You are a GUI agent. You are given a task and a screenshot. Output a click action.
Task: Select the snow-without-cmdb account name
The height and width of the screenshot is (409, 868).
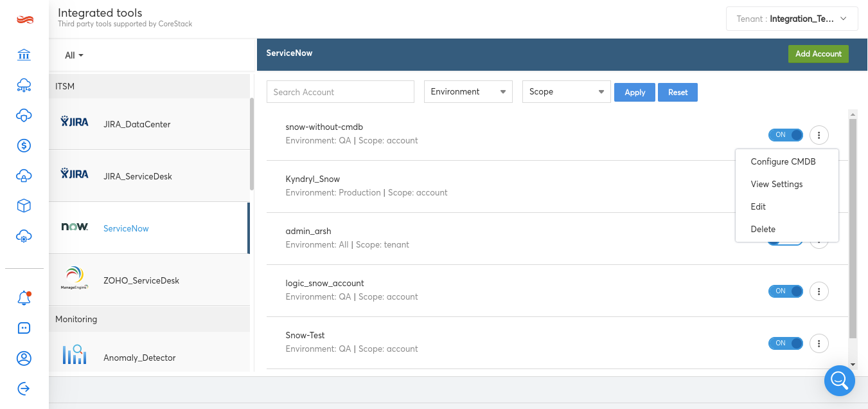pos(324,127)
